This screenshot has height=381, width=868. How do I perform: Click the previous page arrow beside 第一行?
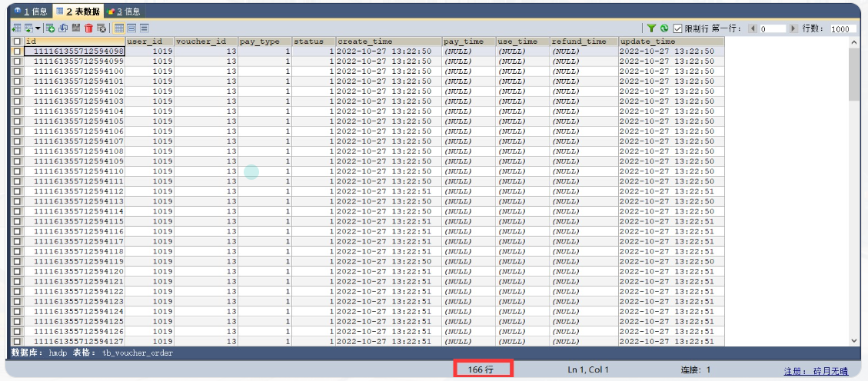[x=753, y=28]
